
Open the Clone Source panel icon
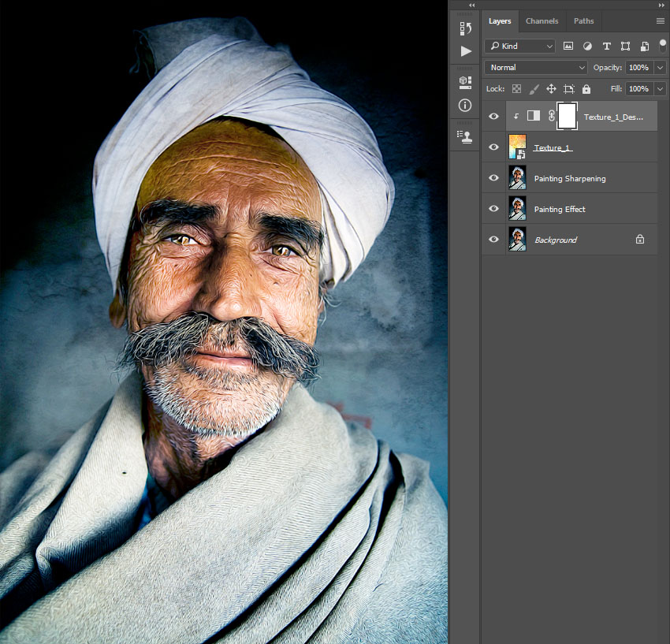(465, 136)
